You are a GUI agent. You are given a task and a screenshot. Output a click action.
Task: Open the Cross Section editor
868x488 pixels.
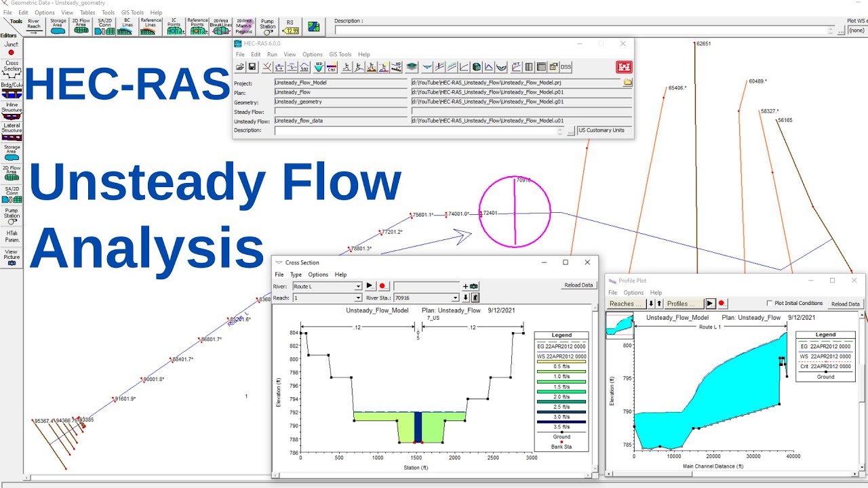tap(12, 69)
